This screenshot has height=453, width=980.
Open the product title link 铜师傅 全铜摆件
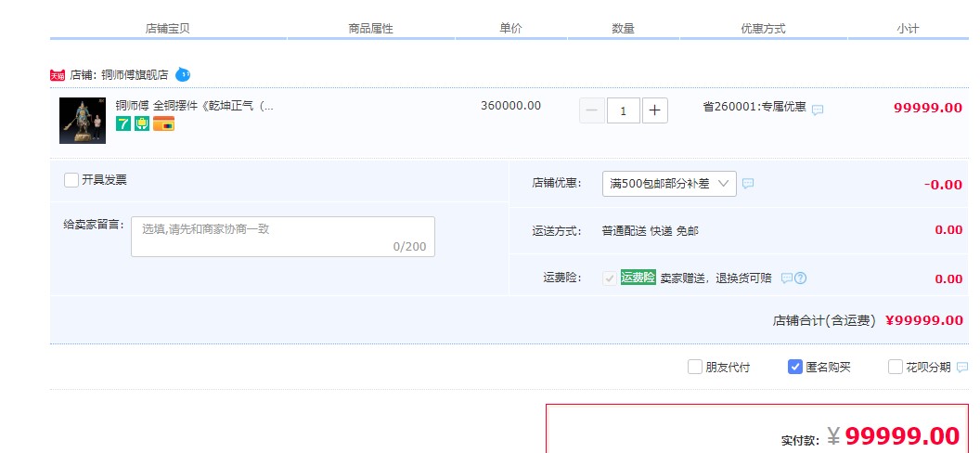tap(194, 105)
